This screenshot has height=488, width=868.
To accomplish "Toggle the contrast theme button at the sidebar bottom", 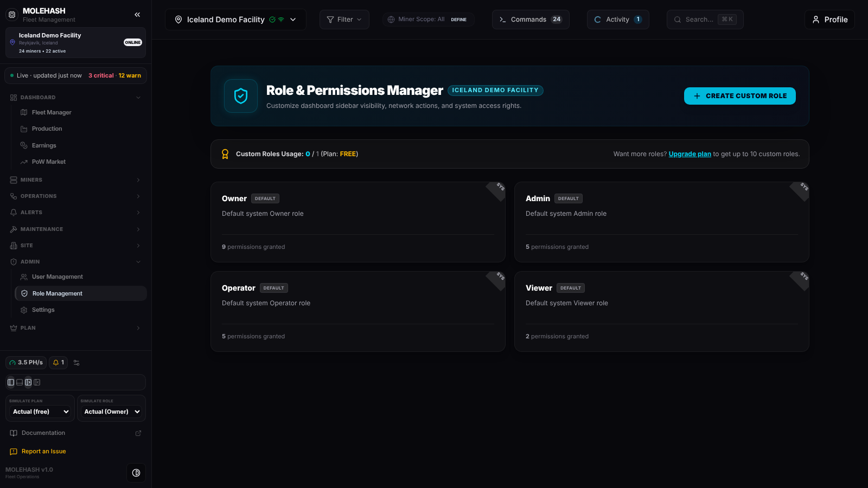I will (136, 473).
